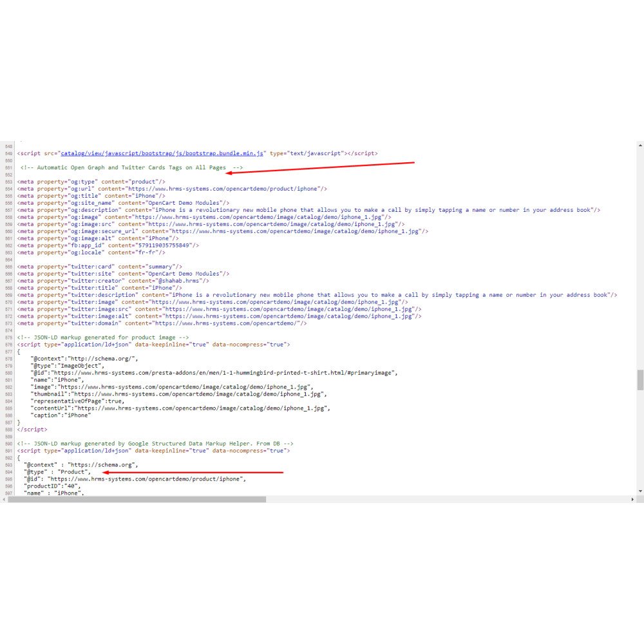
Task: Click the "productID":"40" line
Action: pos(52,486)
